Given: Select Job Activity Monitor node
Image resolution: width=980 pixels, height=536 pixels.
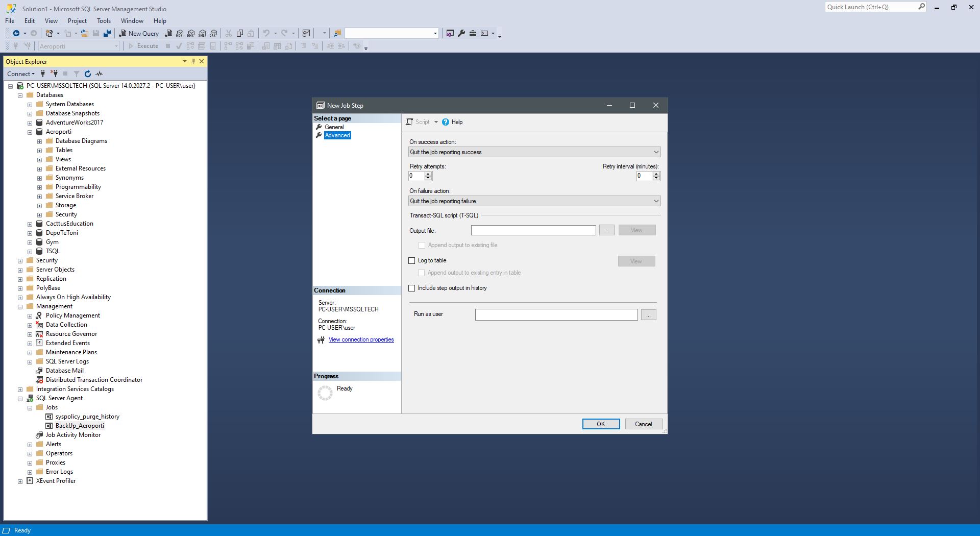Looking at the screenshot, I should pyautogui.click(x=73, y=435).
